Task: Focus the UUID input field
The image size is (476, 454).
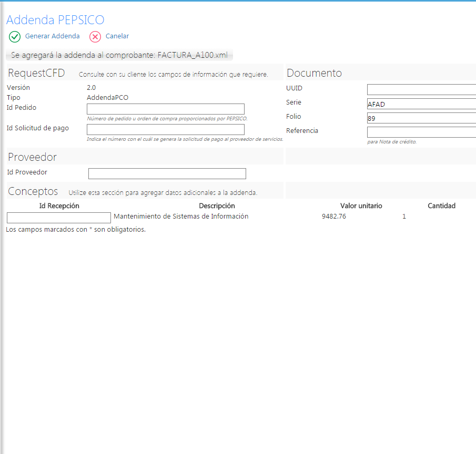Action: pos(421,89)
